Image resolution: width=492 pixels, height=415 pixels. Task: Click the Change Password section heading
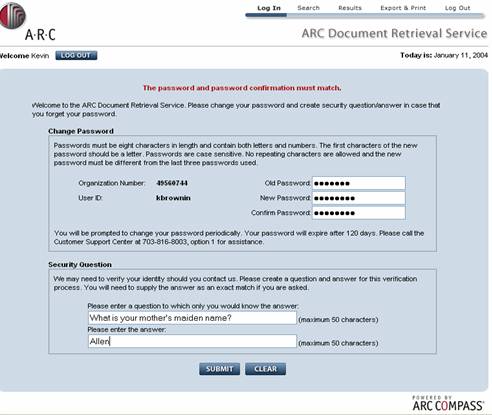[81, 131]
